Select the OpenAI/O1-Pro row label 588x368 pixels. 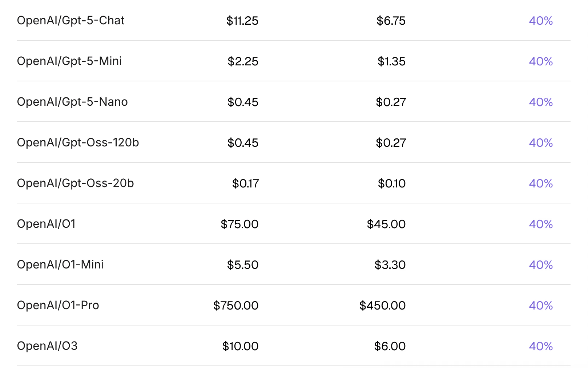point(58,306)
